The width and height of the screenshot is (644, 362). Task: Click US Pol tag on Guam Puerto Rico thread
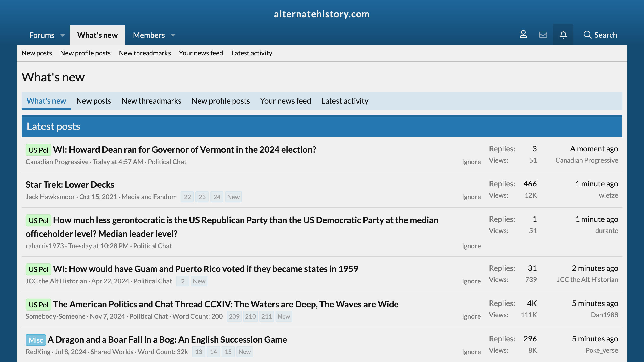(x=38, y=269)
